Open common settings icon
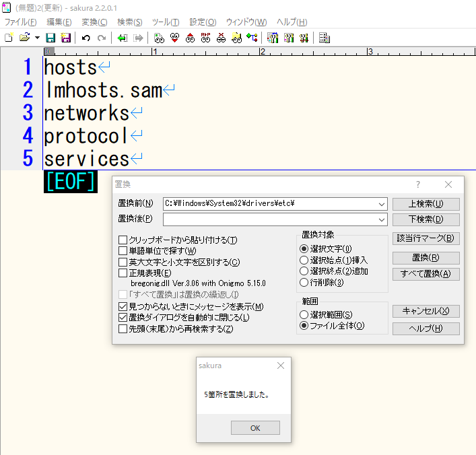This screenshot has width=476, height=455. [x=304, y=38]
